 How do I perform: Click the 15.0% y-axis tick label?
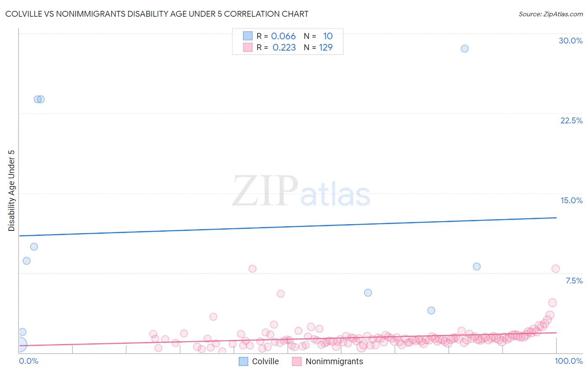click(571, 200)
